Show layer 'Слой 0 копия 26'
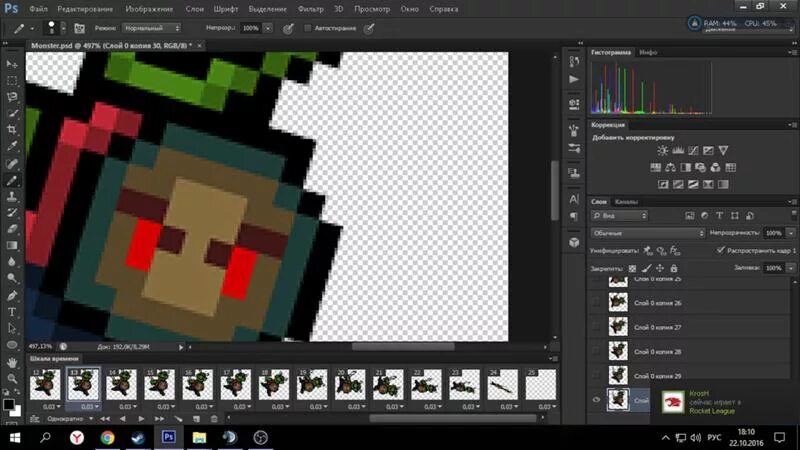The height and width of the screenshot is (450, 800). 596,303
